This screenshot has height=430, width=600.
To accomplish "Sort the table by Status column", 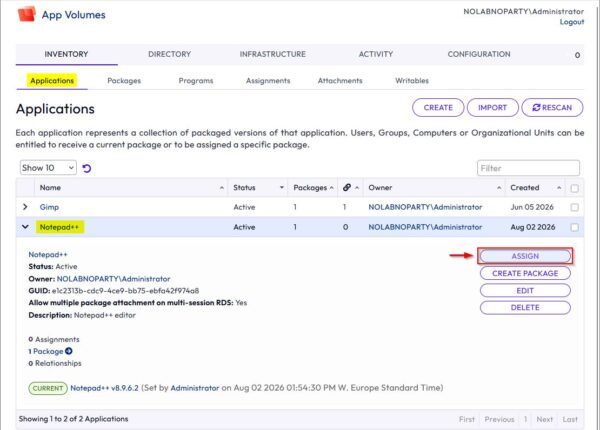I will click(x=258, y=187).
